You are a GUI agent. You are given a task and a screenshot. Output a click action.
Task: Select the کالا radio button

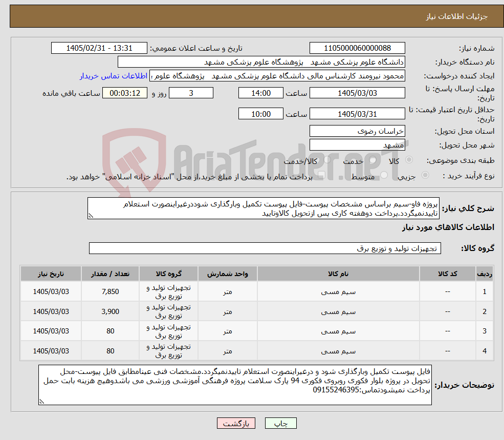[409, 160]
